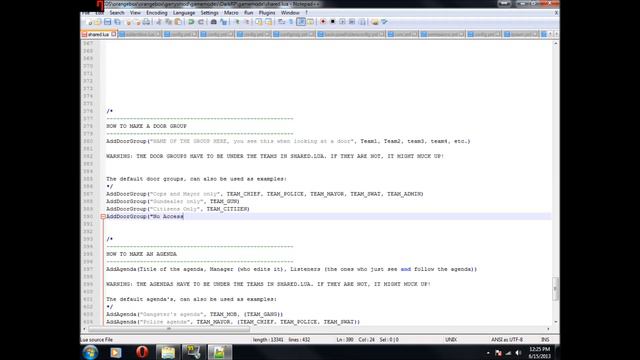640x360 pixels.
Task: Click the "Gangster's agenda" AddAgenda line
Action: point(195,314)
